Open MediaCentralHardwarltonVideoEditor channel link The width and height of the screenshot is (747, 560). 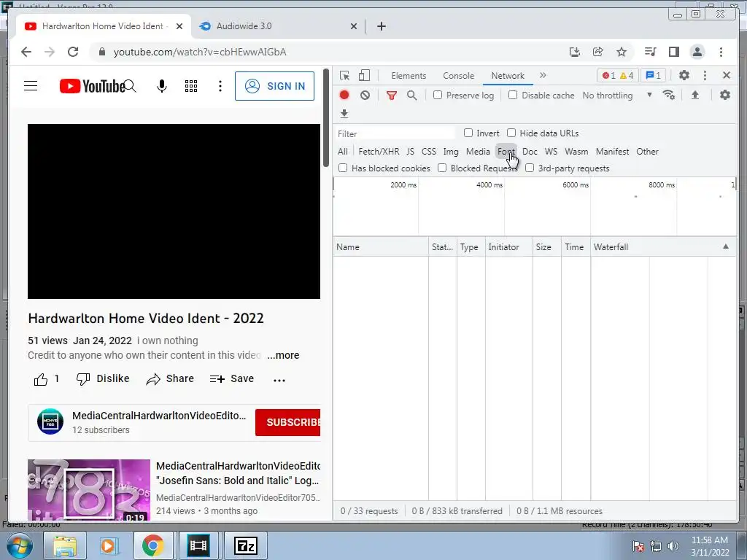coord(159,416)
